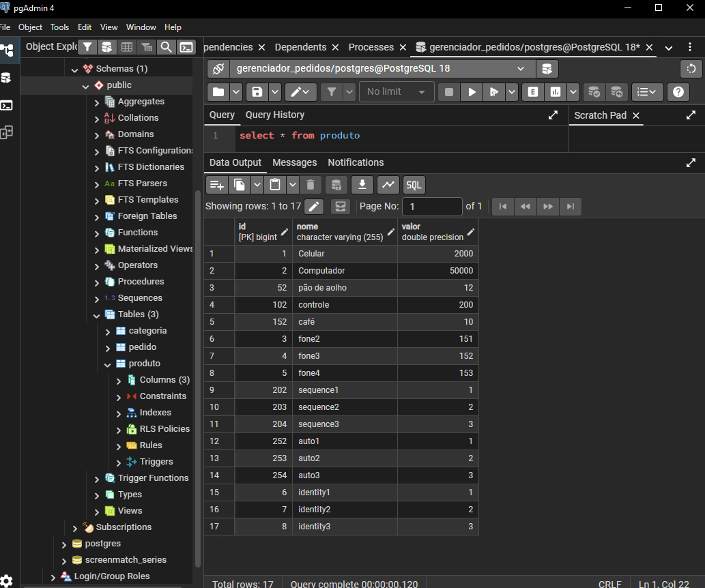
Task: Click the Search Objects magnifier icon
Action: pos(166,47)
